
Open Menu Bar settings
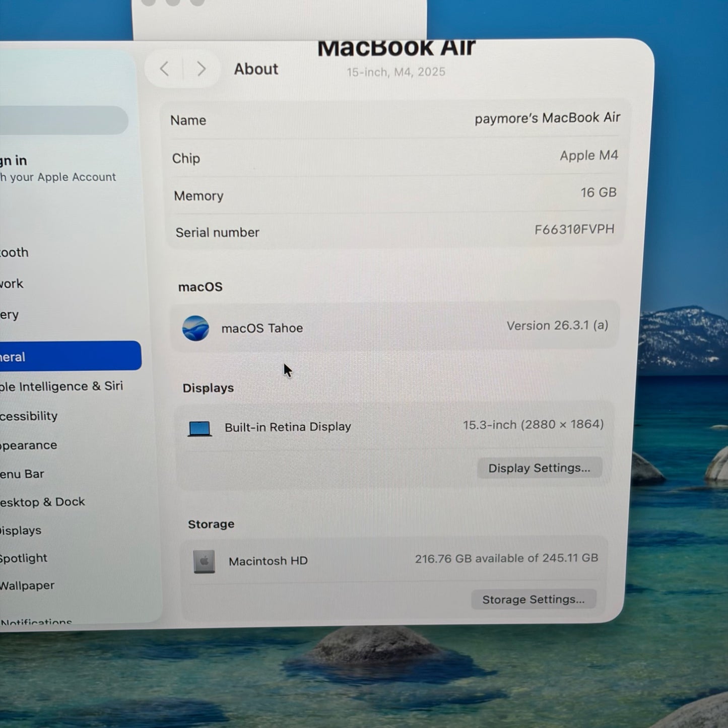22,474
